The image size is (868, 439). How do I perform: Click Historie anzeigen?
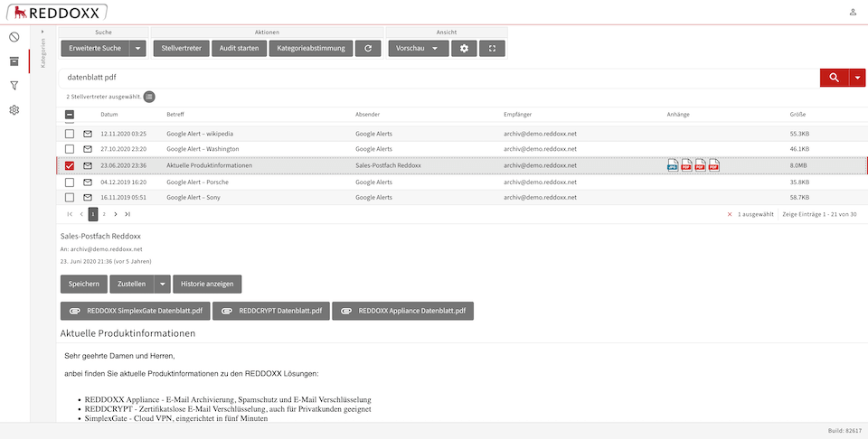click(207, 284)
